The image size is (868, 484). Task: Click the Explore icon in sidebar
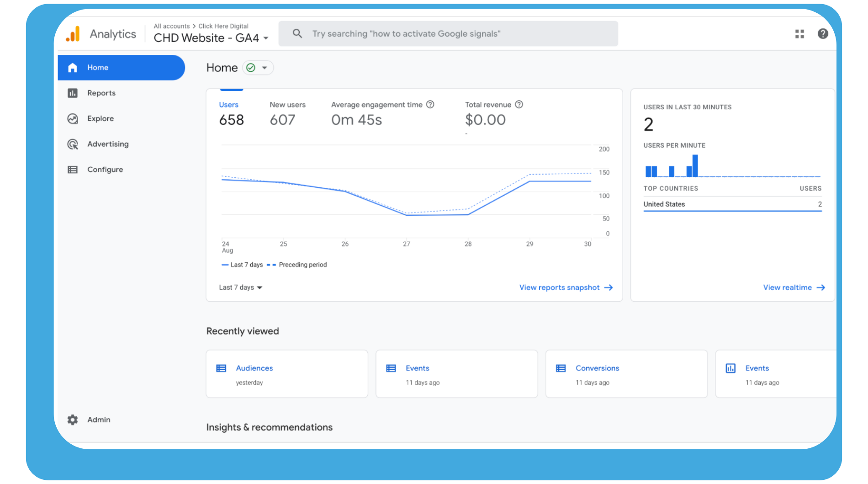tap(73, 119)
